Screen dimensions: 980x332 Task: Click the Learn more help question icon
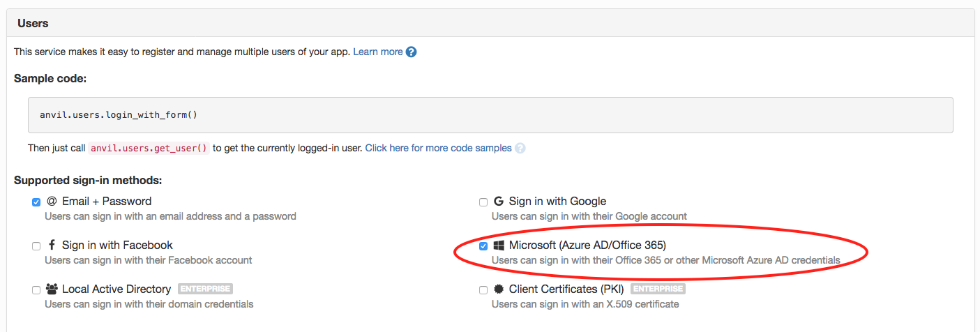(412, 52)
